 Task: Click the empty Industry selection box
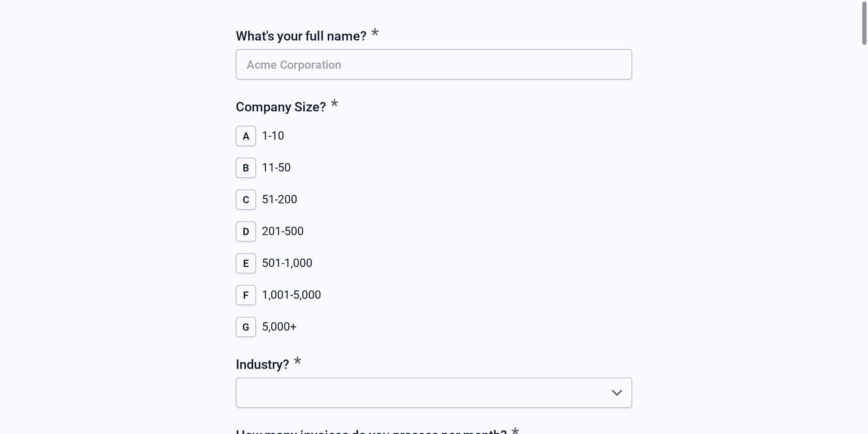pyautogui.click(x=398, y=392)
